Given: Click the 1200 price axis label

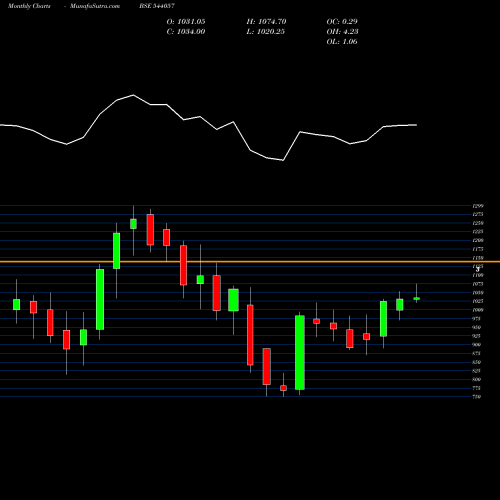Looking at the screenshot, I should click(478, 240).
